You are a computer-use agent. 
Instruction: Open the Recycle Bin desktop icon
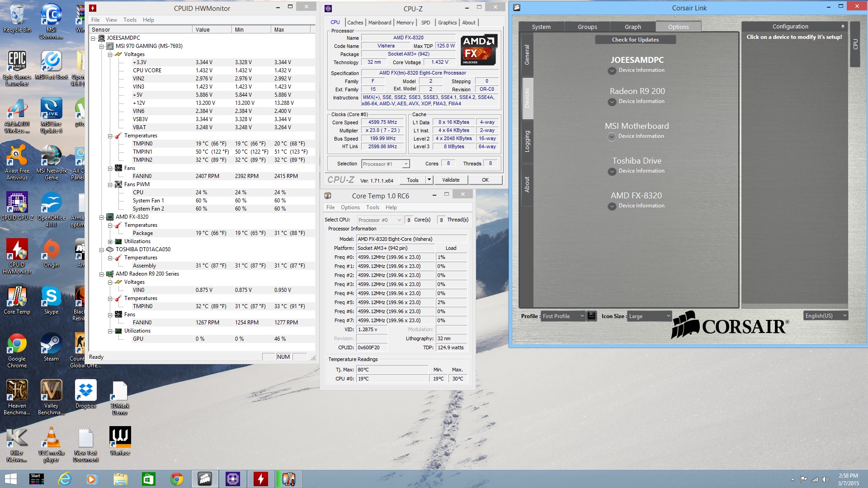(x=17, y=19)
